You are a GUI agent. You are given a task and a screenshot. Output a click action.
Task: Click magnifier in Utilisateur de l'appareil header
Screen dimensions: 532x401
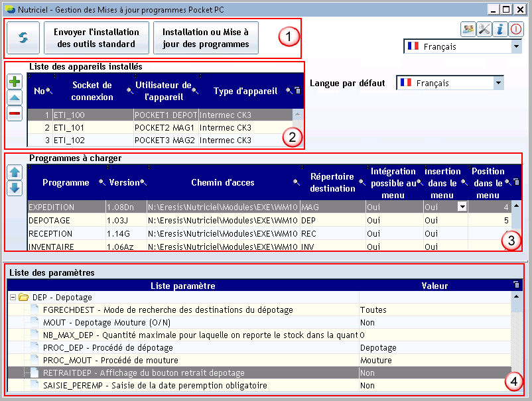(195, 91)
